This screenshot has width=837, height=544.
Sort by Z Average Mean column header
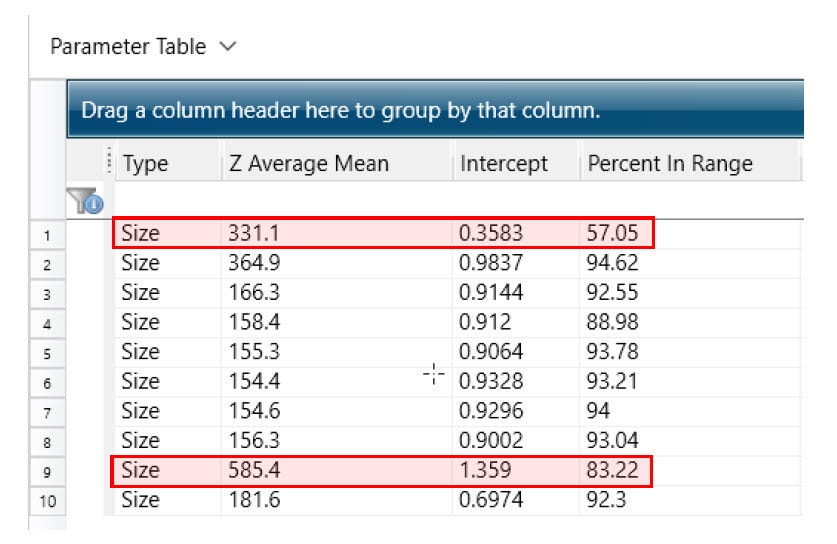click(308, 164)
